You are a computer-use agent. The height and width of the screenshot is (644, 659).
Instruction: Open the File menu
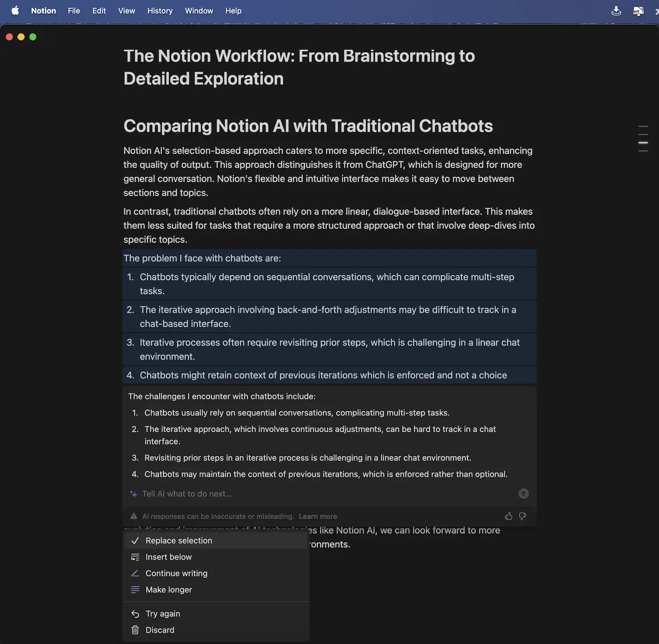tap(74, 11)
